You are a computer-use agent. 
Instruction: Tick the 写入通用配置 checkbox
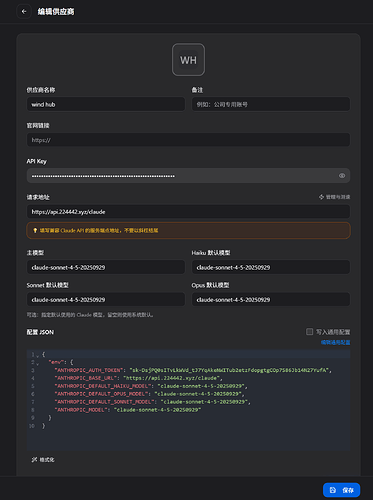tap(309, 331)
